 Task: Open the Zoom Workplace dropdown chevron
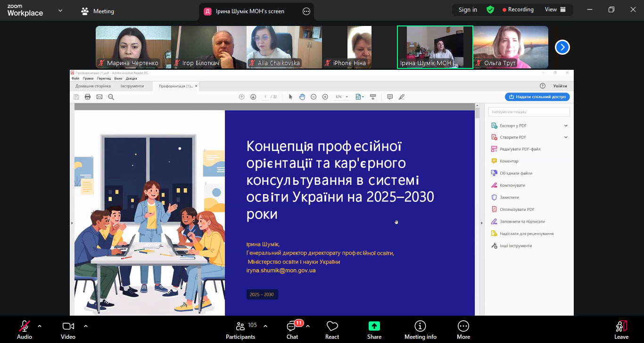60,10
